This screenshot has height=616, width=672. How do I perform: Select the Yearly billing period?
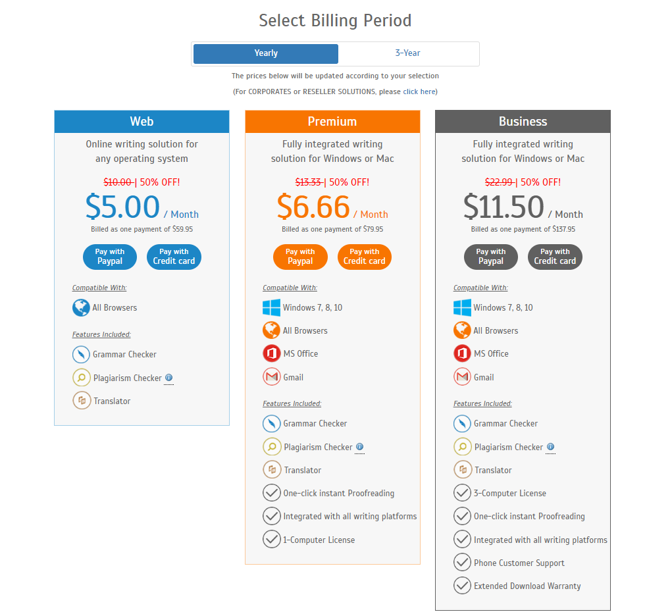pyautogui.click(x=266, y=53)
